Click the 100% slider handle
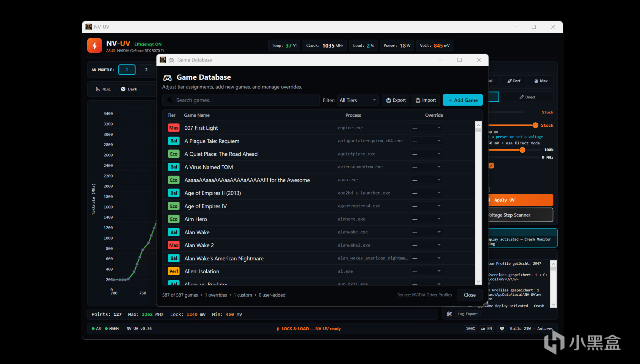 (522, 150)
